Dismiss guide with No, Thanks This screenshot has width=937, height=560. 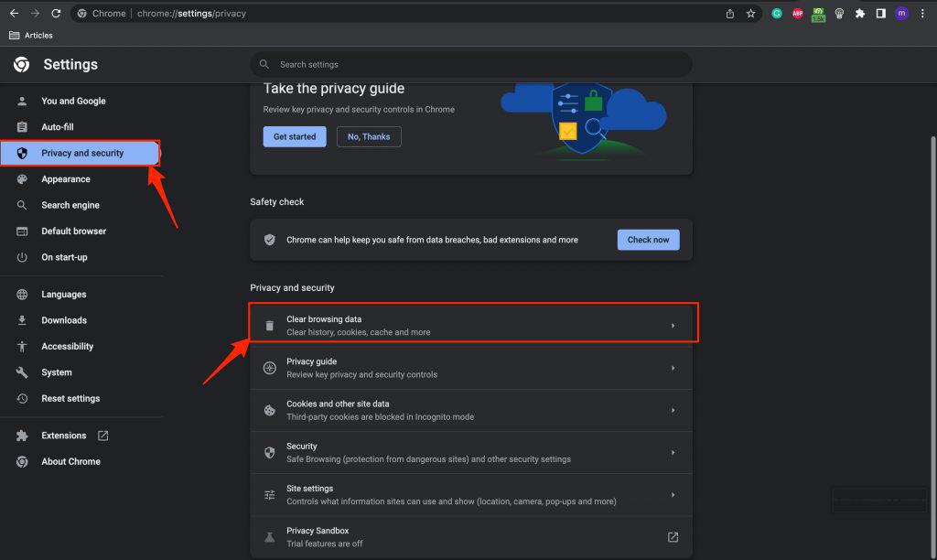(x=369, y=136)
